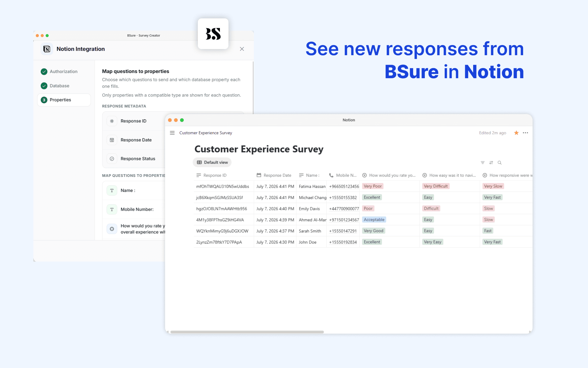588x368 pixels.
Task: Click response ID mfOhTWQAU310N5wUddbs
Action: point(223,186)
